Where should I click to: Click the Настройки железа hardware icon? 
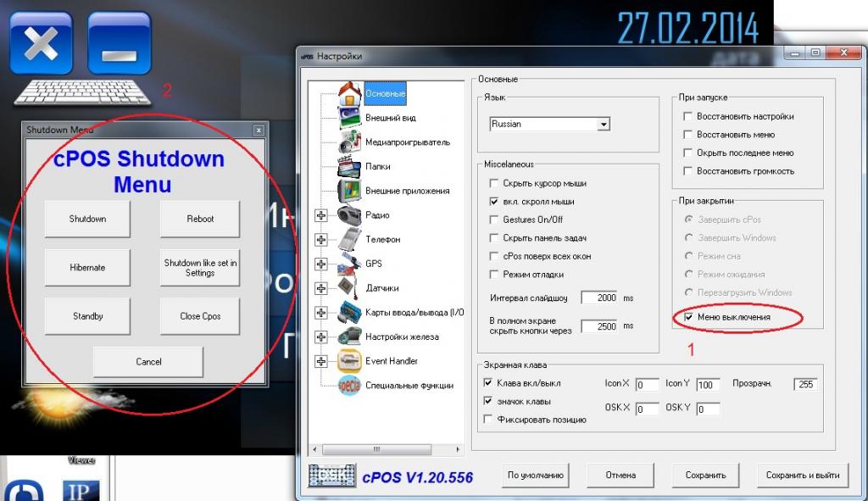(350, 337)
